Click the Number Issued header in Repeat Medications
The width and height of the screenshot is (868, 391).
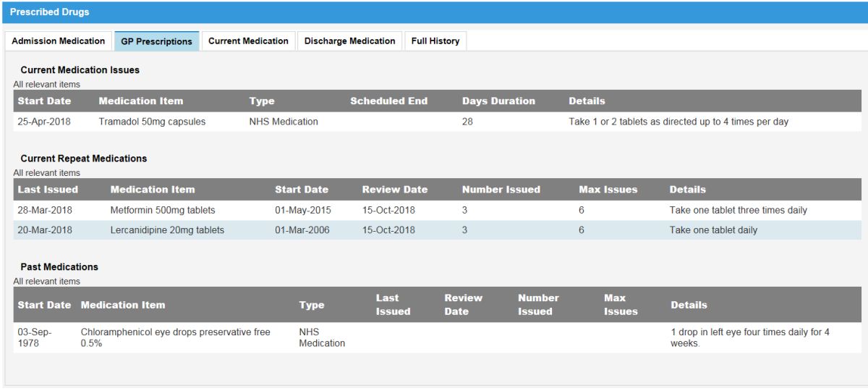(x=501, y=190)
